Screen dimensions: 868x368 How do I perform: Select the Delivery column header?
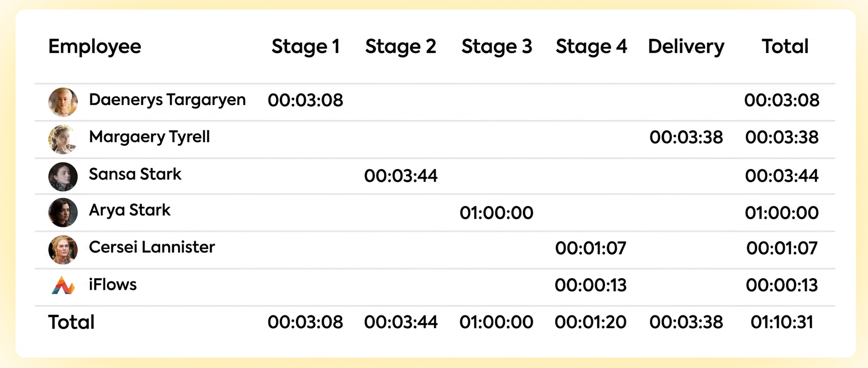tap(686, 47)
